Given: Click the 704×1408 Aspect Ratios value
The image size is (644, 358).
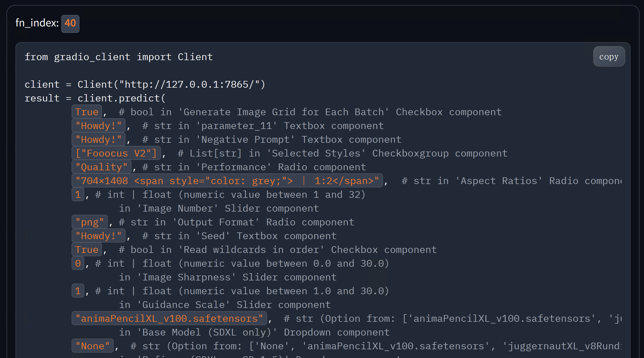Looking at the screenshot, I should pos(227,181).
